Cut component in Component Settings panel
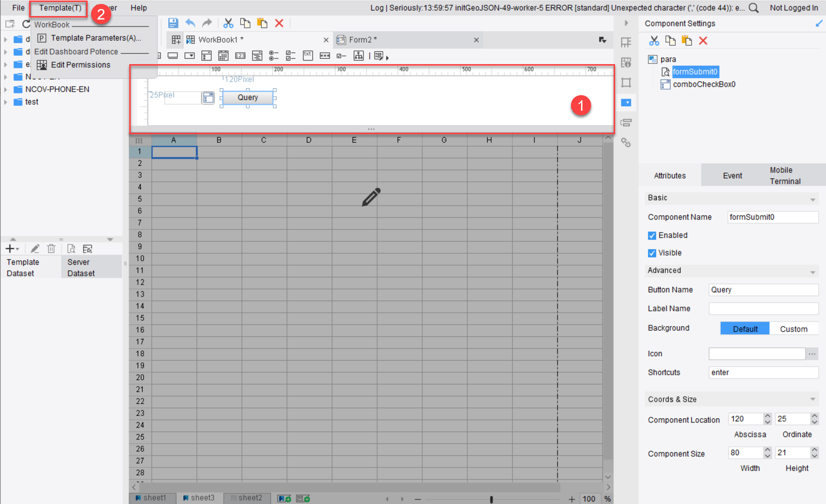Image resolution: width=826 pixels, height=504 pixels. coord(654,41)
